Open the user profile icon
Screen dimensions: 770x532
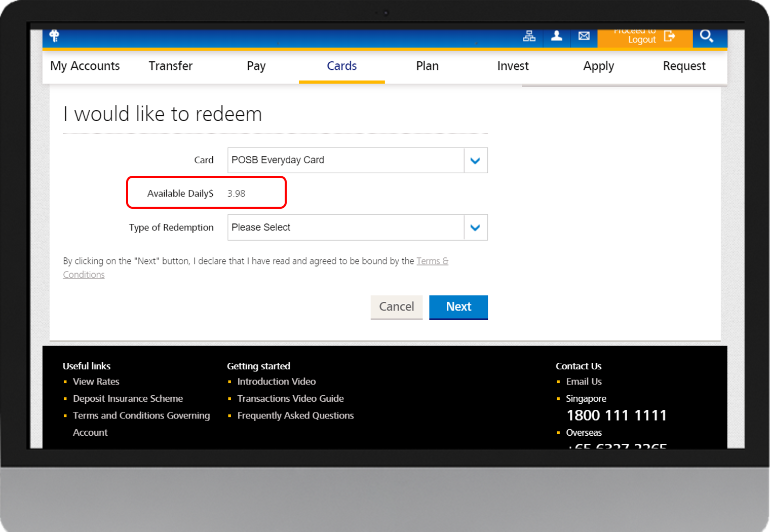tap(556, 36)
